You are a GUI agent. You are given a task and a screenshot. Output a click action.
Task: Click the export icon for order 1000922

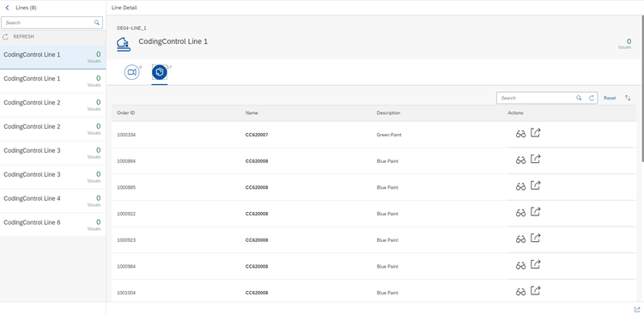535,211
